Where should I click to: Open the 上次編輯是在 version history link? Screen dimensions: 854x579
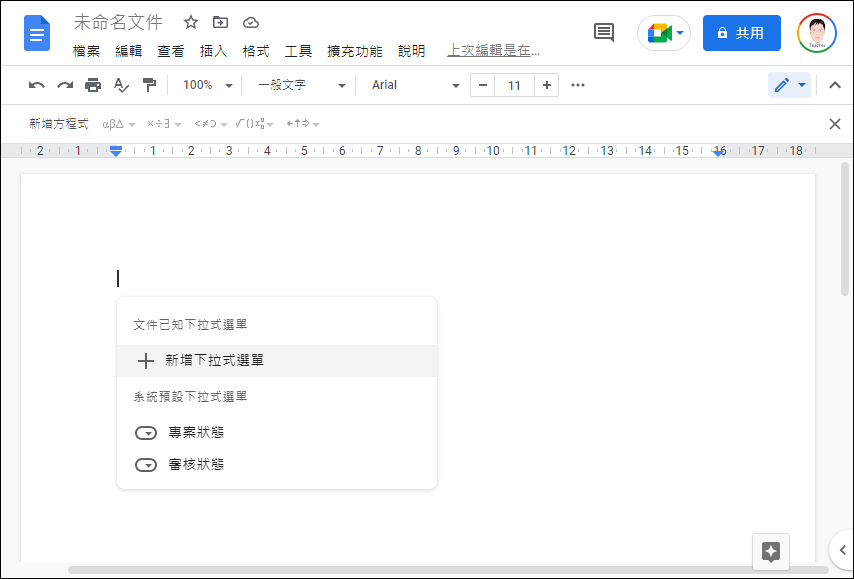click(x=493, y=51)
